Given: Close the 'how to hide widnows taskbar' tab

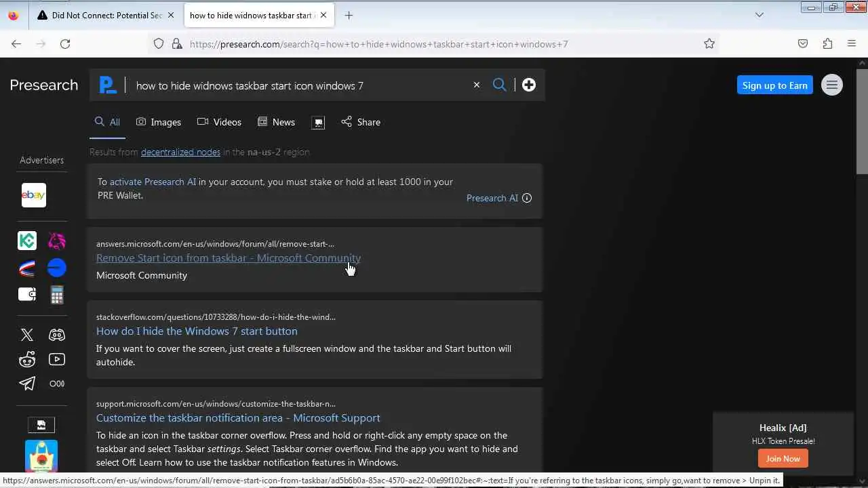Looking at the screenshot, I should pyautogui.click(x=323, y=15).
